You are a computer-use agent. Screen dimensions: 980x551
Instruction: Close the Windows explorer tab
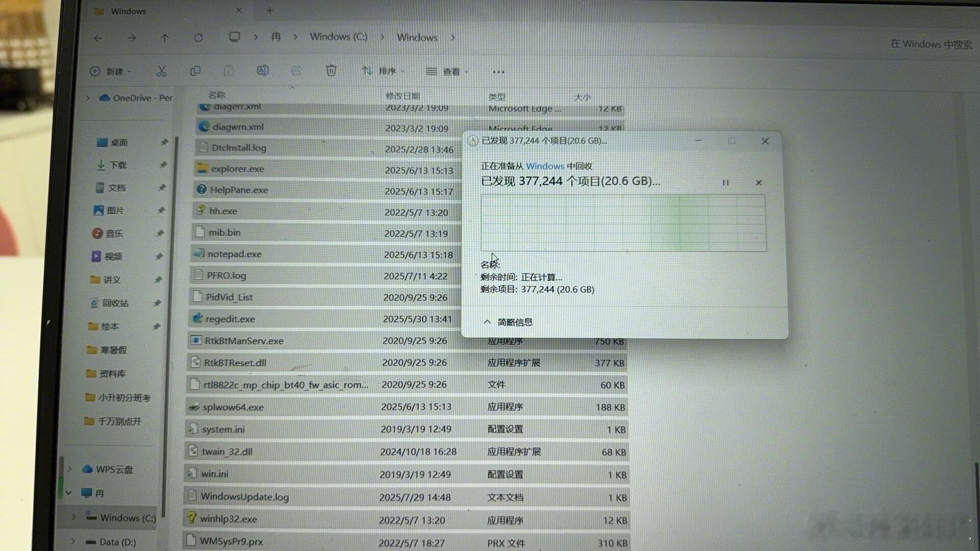pyautogui.click(x=238, y=10)
